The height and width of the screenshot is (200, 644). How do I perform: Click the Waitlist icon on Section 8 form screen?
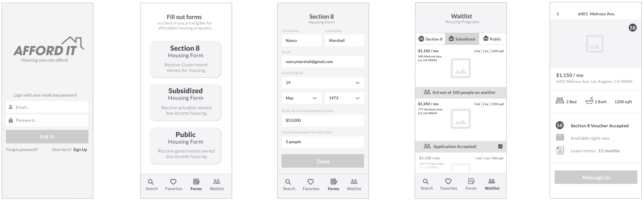tap(354, 182)
